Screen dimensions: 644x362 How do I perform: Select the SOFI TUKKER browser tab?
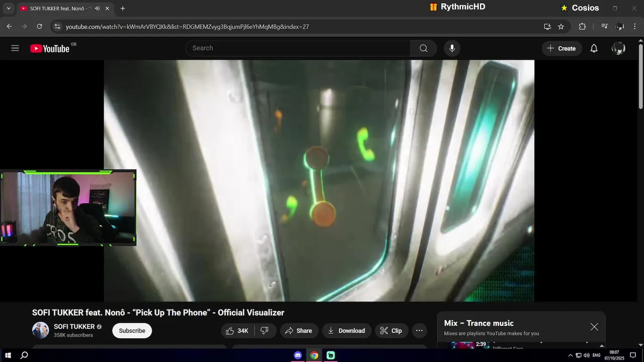coord(64,9)
